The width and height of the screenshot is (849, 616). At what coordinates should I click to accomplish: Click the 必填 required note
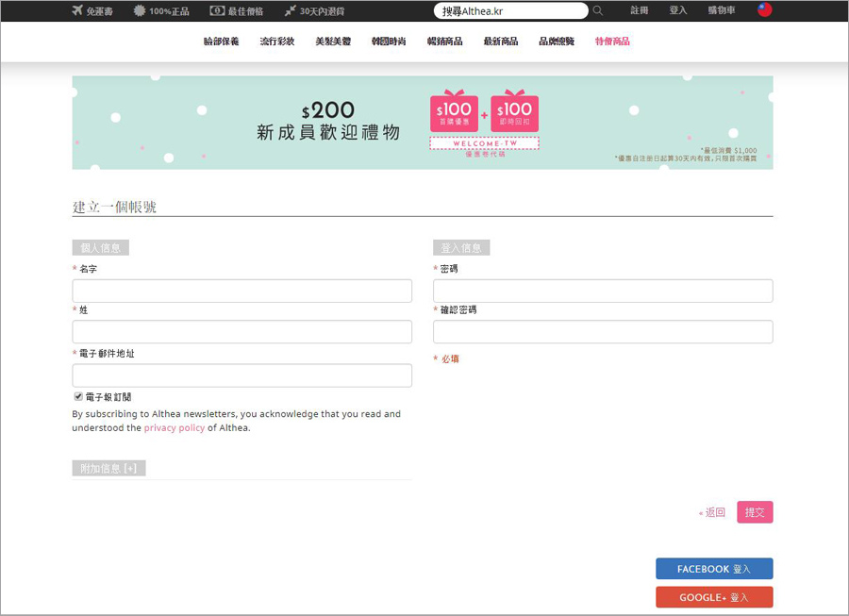(446, 358)
